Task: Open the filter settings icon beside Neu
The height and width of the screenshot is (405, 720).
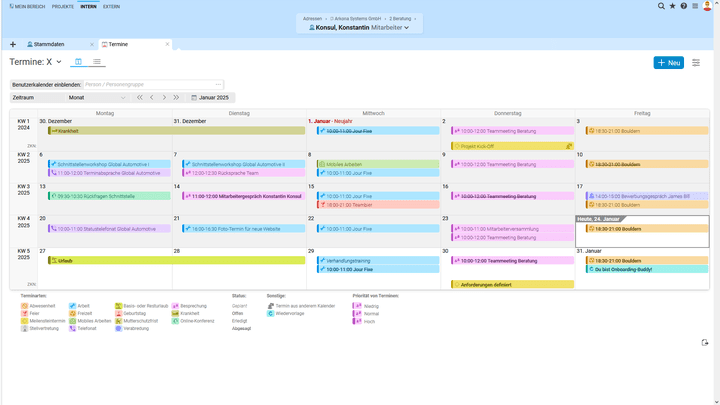Action: point(696,63)
